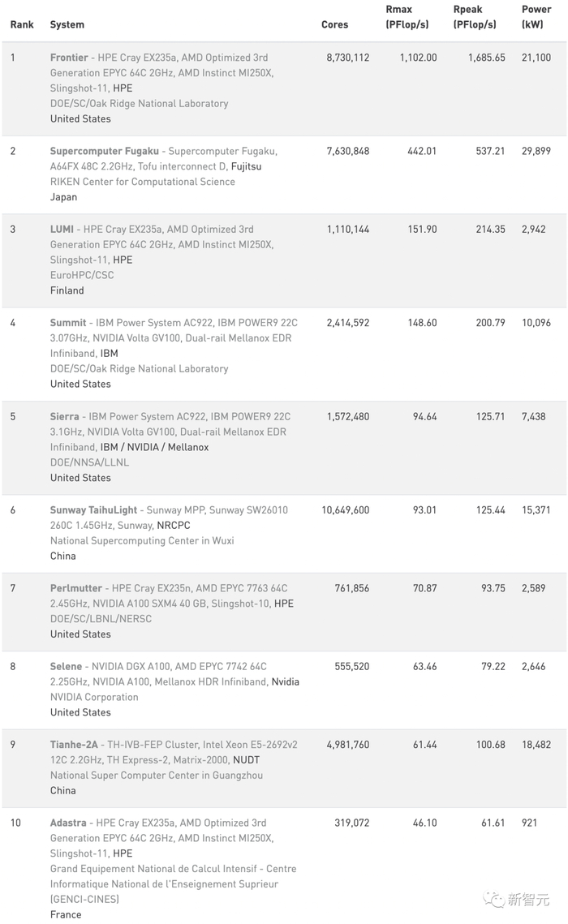Click the Selene system name

[x=66, y=667]
